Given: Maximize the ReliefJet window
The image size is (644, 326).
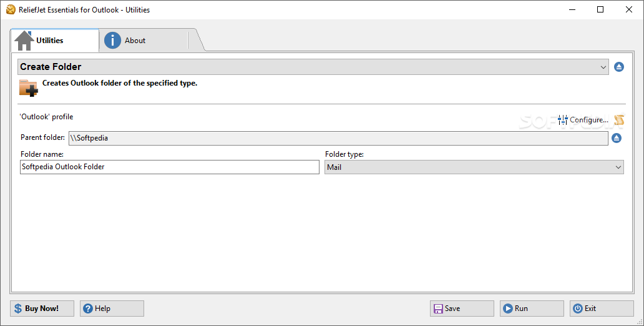Looking at the screenshot, I should point(600,9).
